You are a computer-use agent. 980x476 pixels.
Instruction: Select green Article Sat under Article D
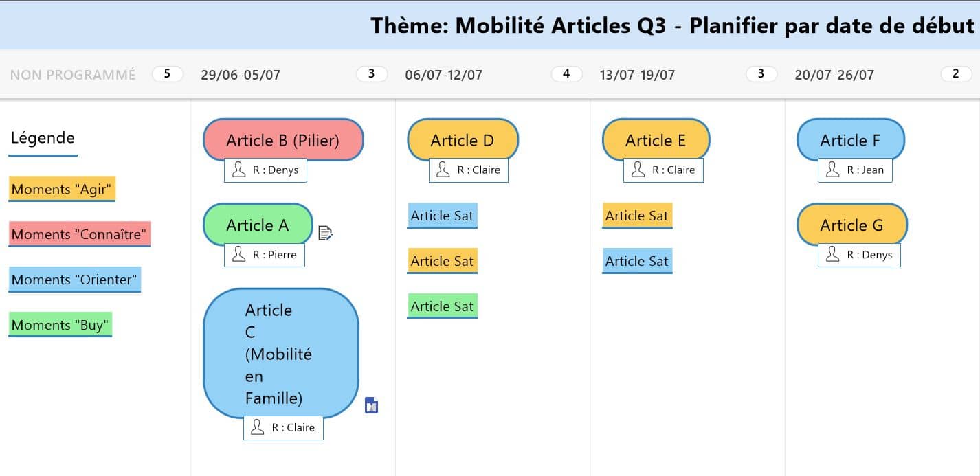coord(442,306)
